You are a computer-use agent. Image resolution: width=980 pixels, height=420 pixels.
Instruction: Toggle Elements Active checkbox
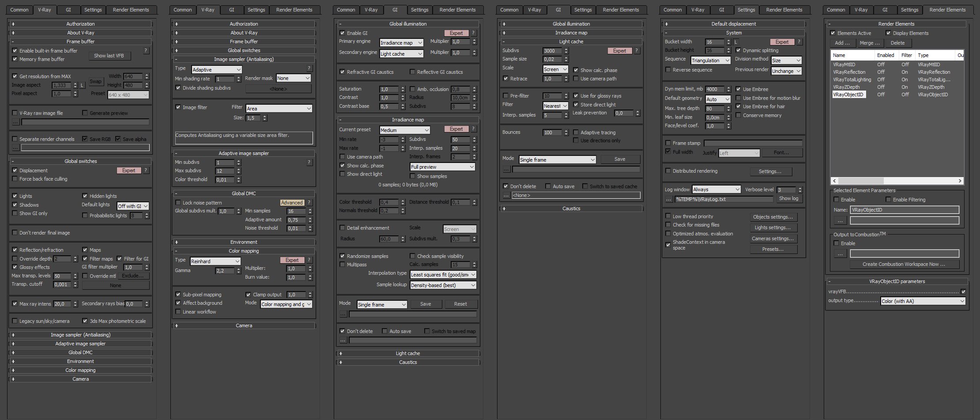[x=833, y=33]
